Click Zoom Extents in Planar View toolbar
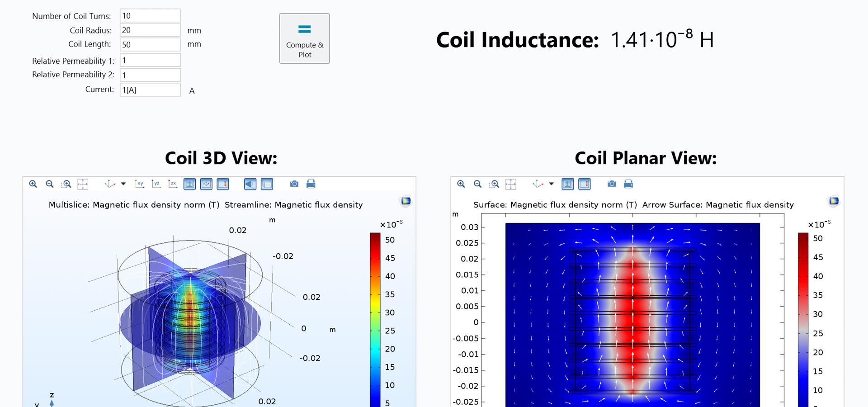Screen dimensions: 868x407 pos(511,184)
